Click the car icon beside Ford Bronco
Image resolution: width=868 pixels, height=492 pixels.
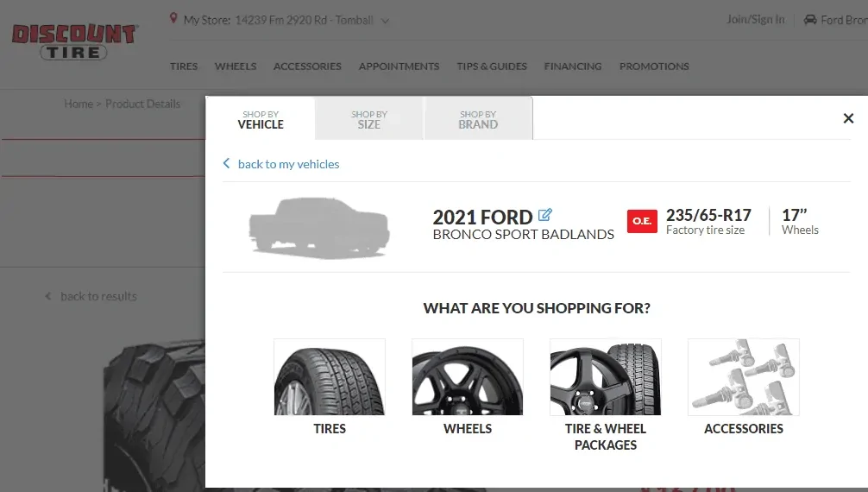[810, 19]
